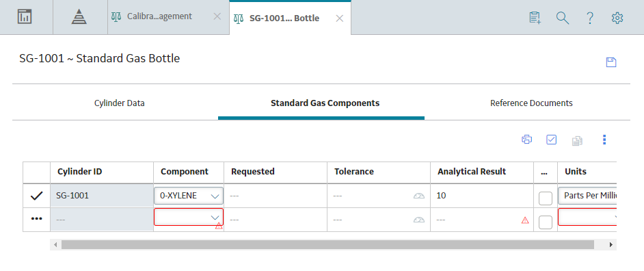
Task: Expand the 0-XYLENE component dropdown
Action: pyautogui.click(x=189, y=196)
